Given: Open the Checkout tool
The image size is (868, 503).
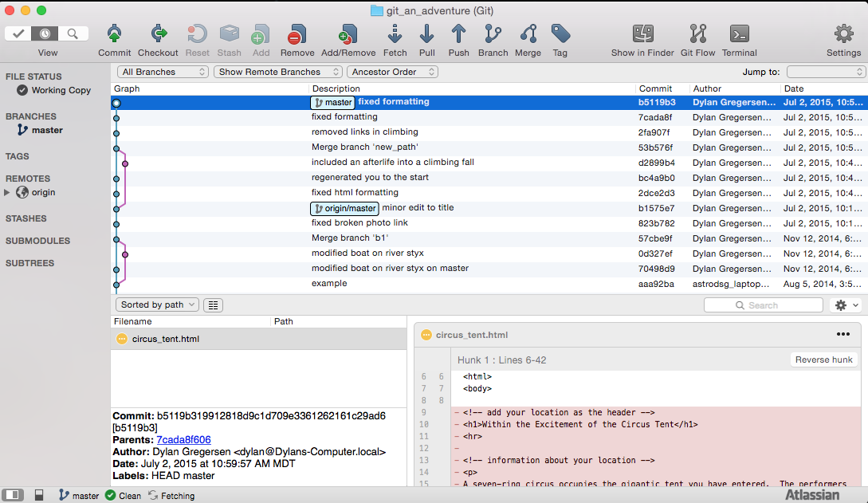Looking at the screenshot, I should click(x=158, y=41).
